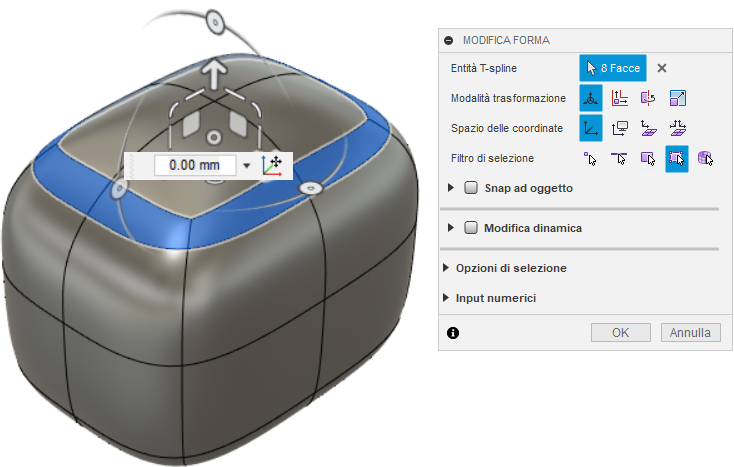734x467 pixels.
Task: Click the 0.00 mm distance field
Action: (195, 165)
